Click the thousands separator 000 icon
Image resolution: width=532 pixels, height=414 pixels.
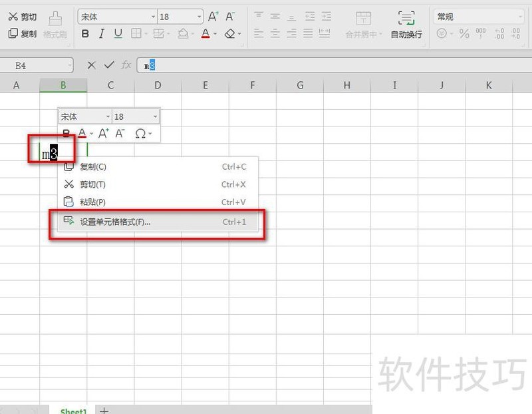(x=480, y=33)
